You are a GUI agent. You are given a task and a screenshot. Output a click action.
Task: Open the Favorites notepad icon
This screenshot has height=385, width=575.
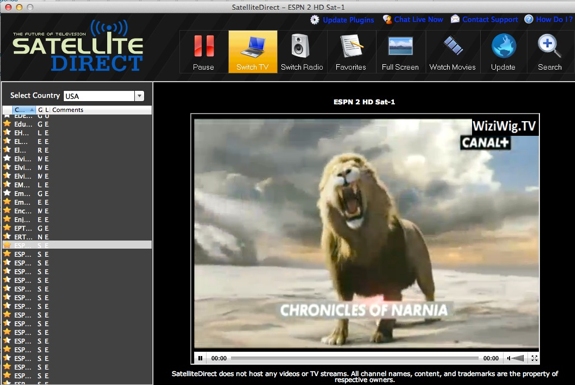click(x=351, y=46)
